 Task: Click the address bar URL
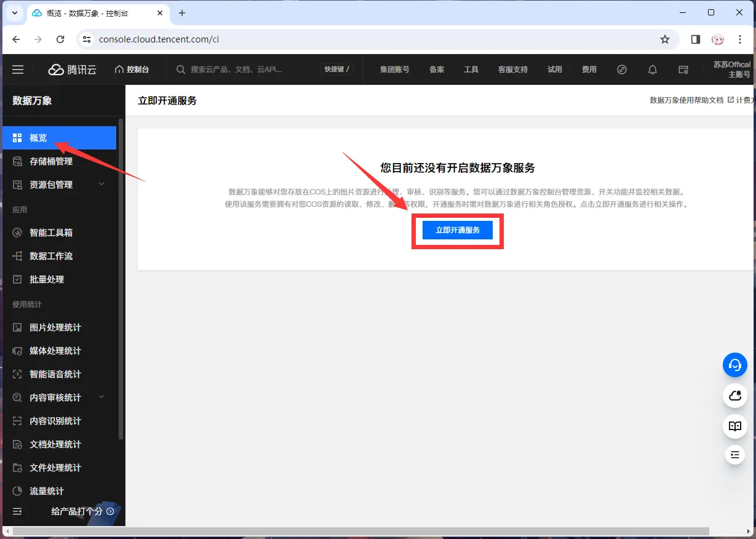click(x=159, y=39)
